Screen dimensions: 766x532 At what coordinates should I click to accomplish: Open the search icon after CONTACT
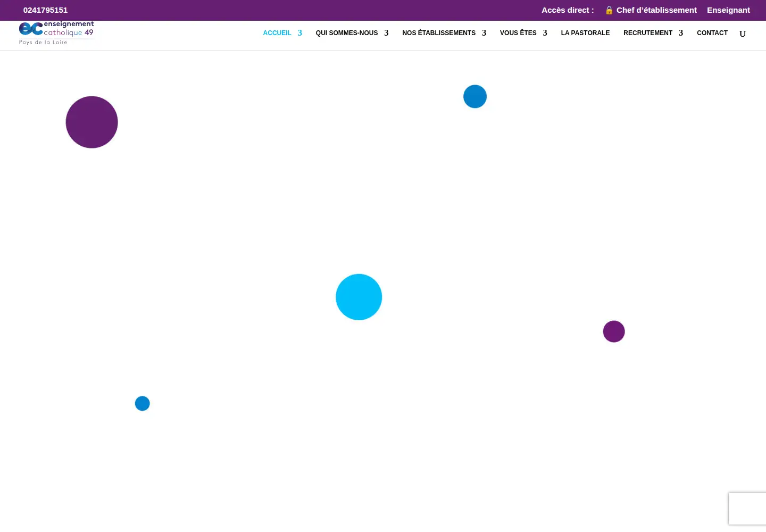743,34
